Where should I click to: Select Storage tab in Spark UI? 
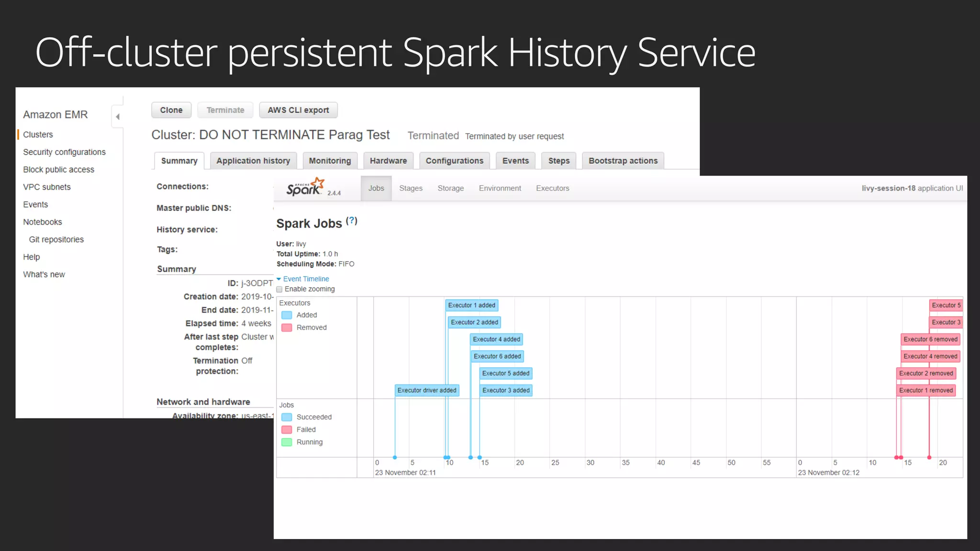(451, 188)
